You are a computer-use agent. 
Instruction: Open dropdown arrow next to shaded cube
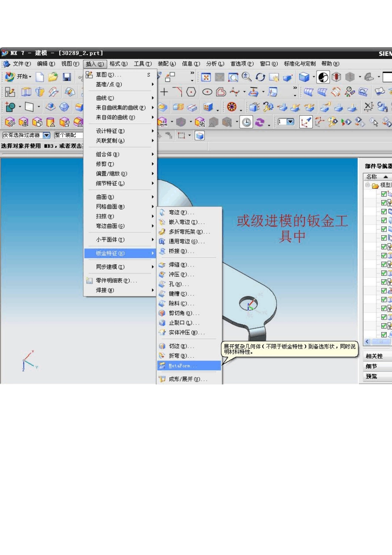(314, 77)
